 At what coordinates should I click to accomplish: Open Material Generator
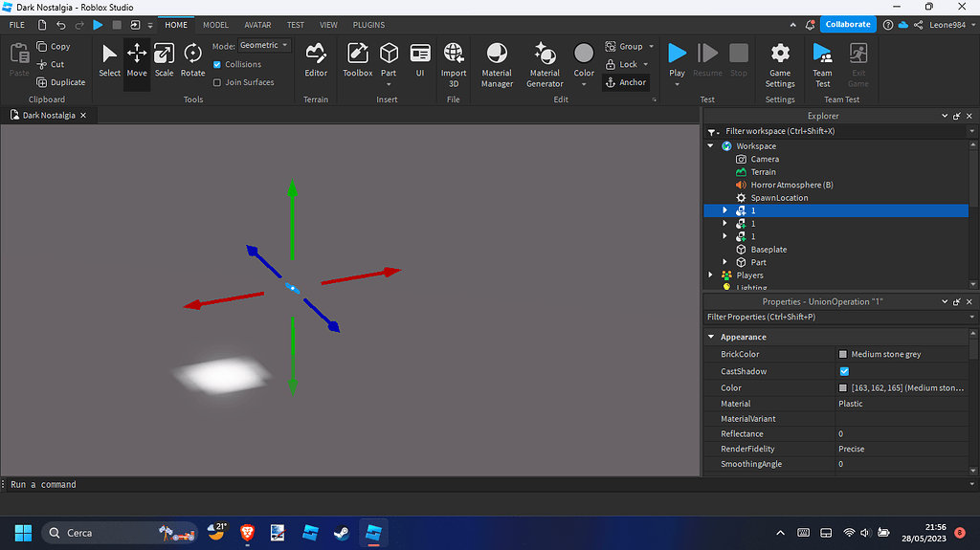click(x=545, y=65)
